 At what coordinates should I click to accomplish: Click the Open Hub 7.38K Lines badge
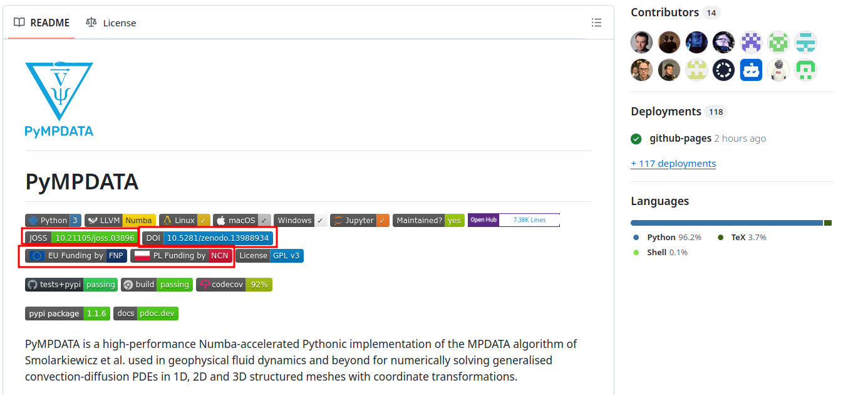514,220
